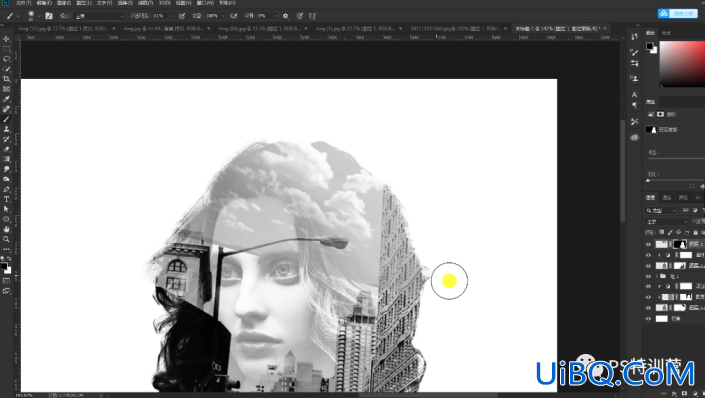
Task: Enable airbrush build-up in options bar
Action: [234, 16]
